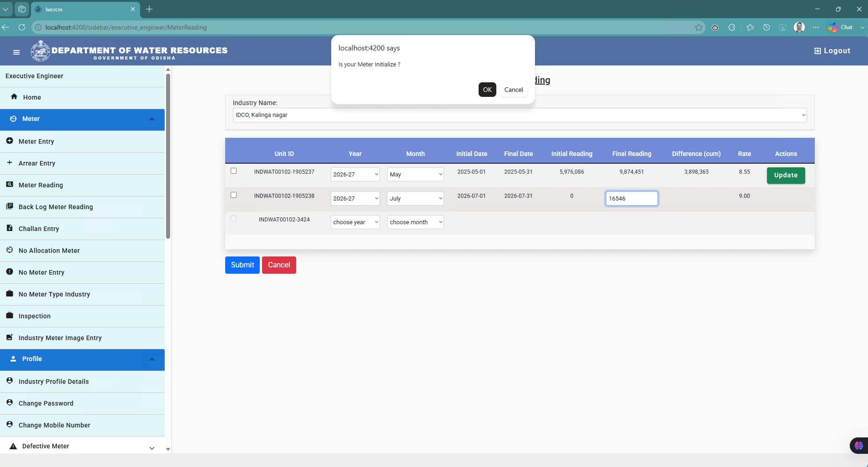Screen dimensions: 868x467
Task: Click the No Allocation Meter icon
Action: click(x=10, y=250)
